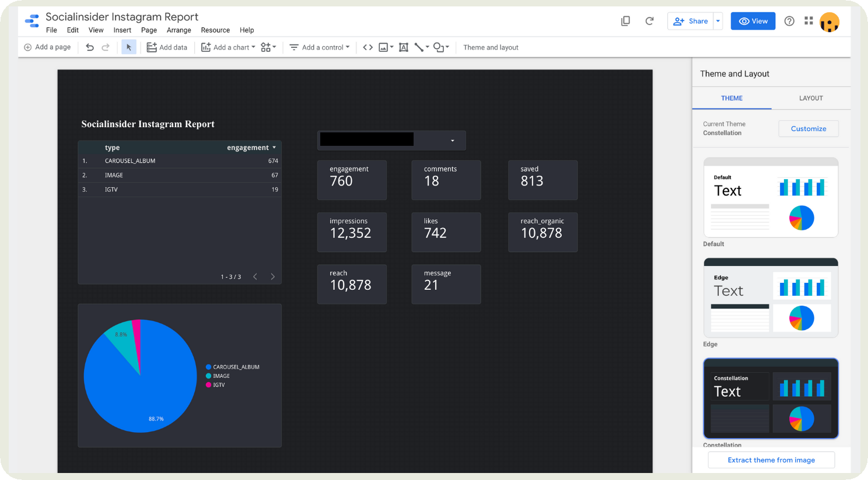This screenshot has width=868, height=480.
Task: Select the Edge theme thumbnail
Action: click(x=771, y=298)
